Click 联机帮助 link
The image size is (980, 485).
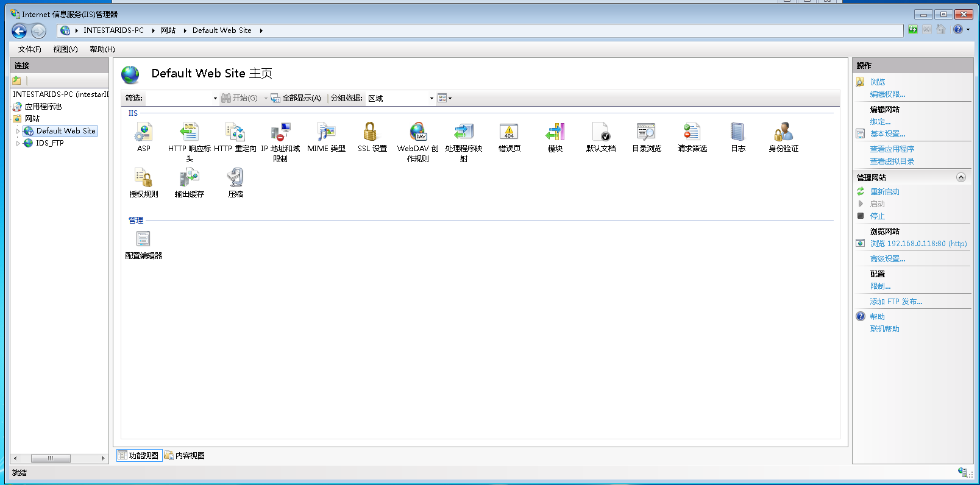(884, 329)
